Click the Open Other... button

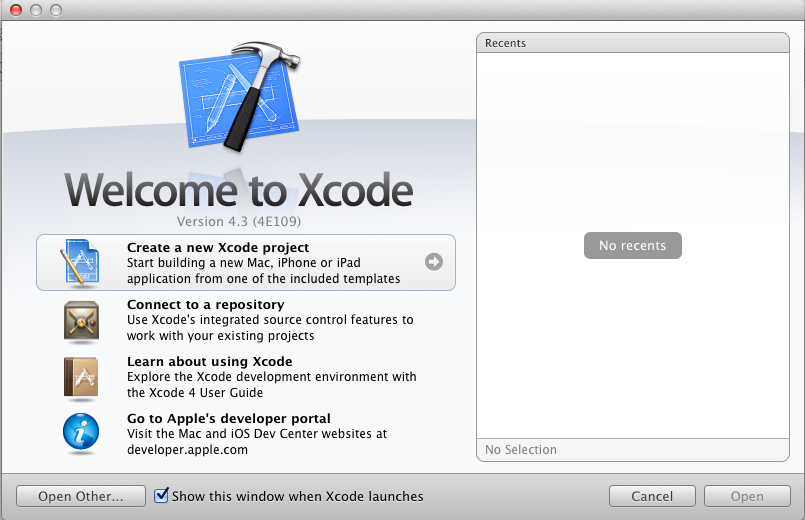[81, 496]
